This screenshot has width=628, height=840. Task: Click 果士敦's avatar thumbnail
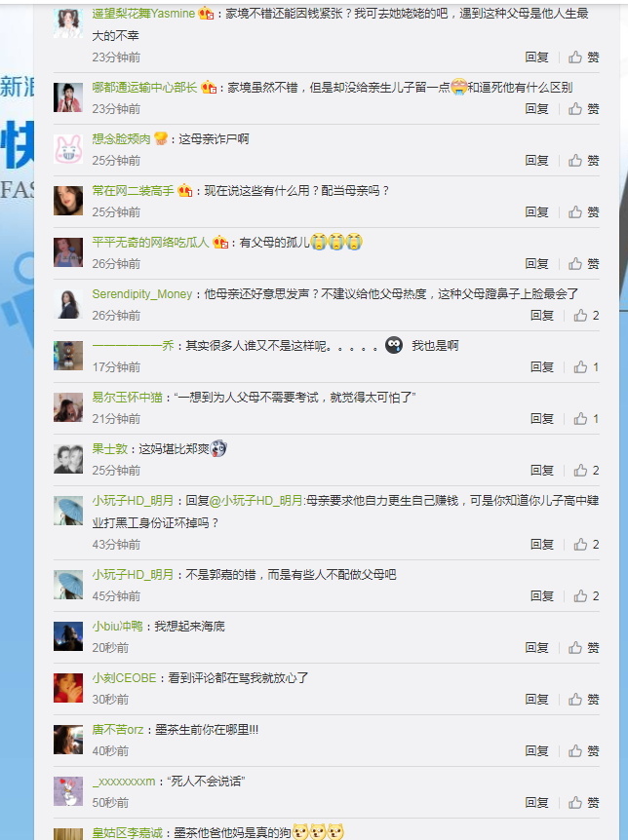pos(68,459)
